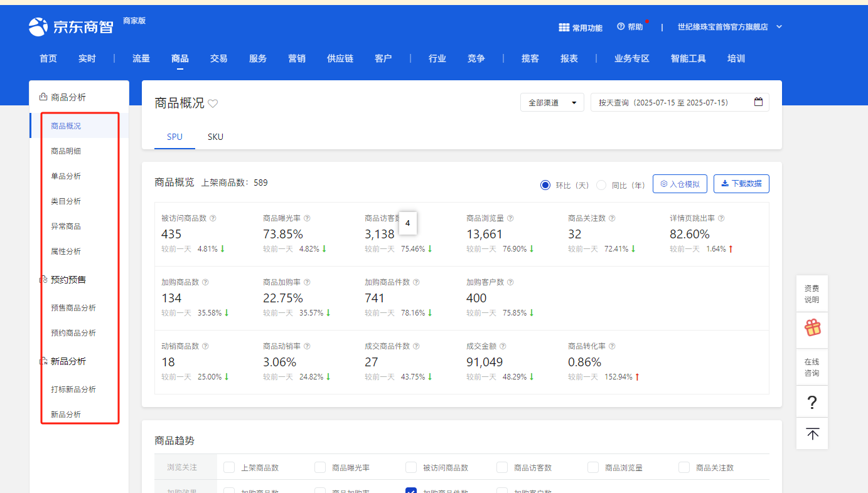
Task: Check the 上架商品数 trend checkbox
Action: [x=230, y=467]
